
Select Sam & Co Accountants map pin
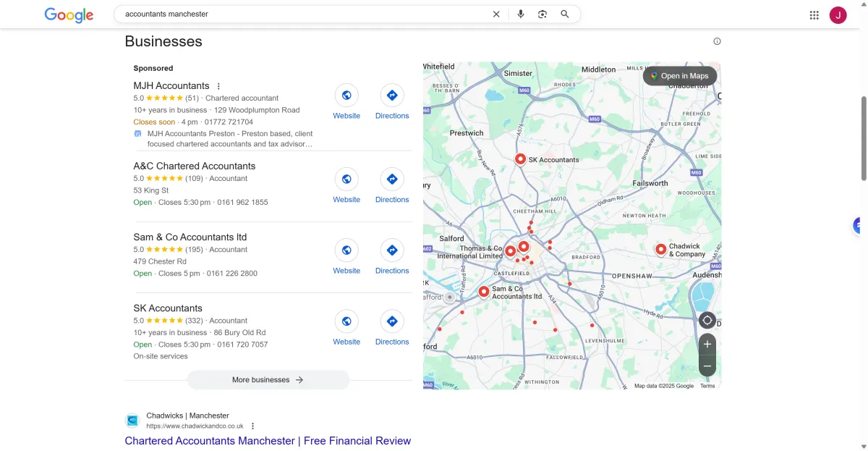[x=484, y=292]
